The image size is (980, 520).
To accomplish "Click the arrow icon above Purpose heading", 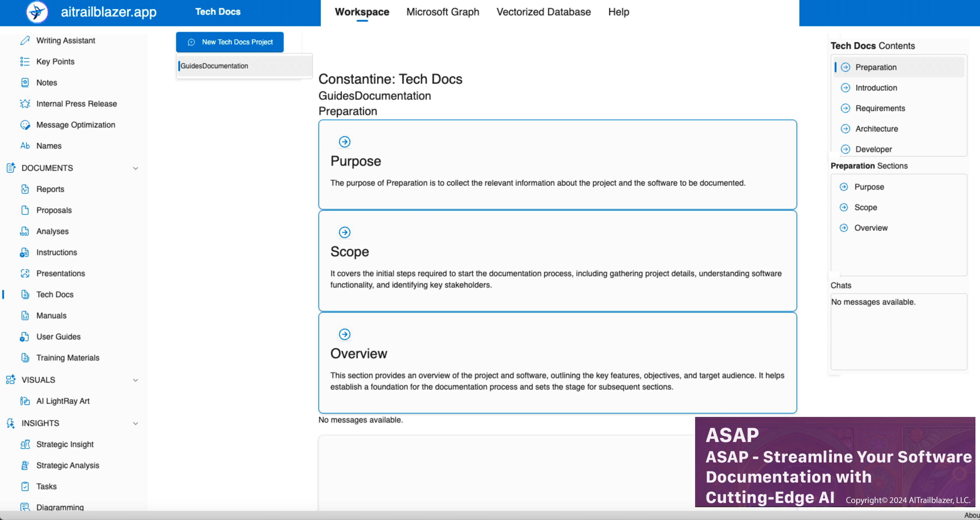I will 344,142.
